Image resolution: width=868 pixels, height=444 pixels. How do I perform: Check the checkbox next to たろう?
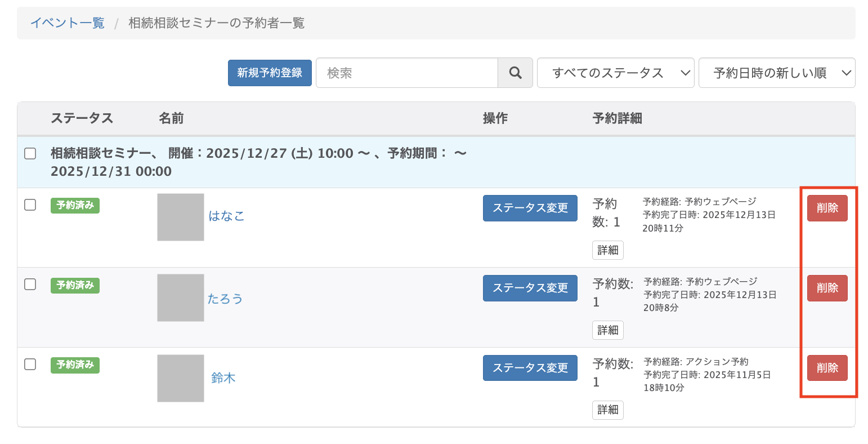pyautogui.click(x=30, y=285)
